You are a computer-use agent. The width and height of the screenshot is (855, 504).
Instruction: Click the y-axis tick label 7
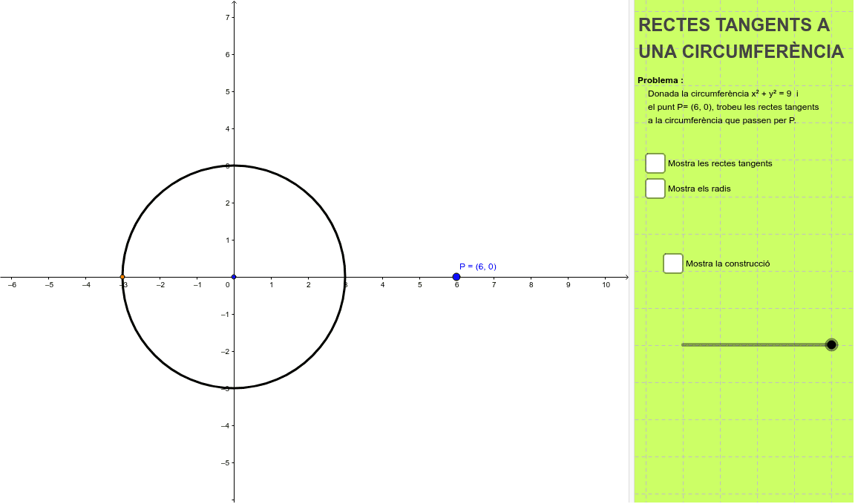click(x=227, y=18)
